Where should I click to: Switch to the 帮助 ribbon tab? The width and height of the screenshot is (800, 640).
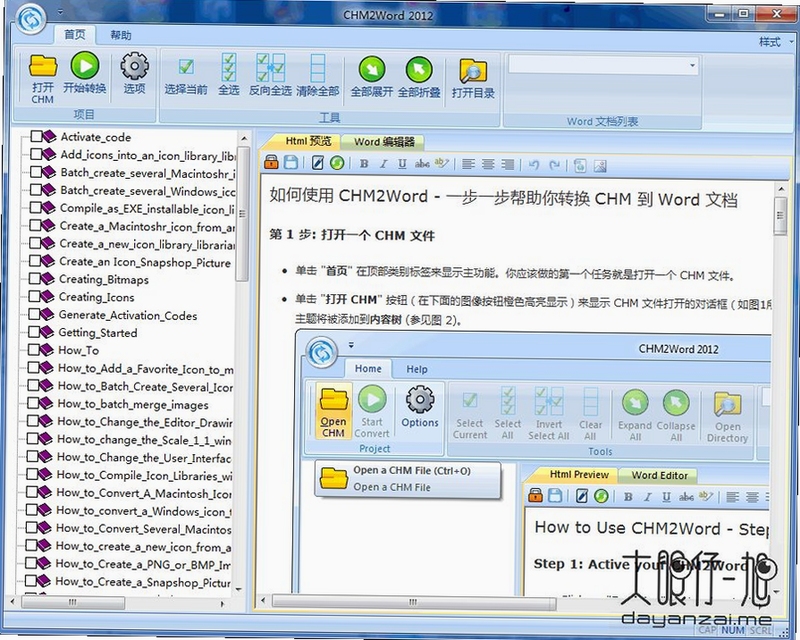tap(121, 35)
